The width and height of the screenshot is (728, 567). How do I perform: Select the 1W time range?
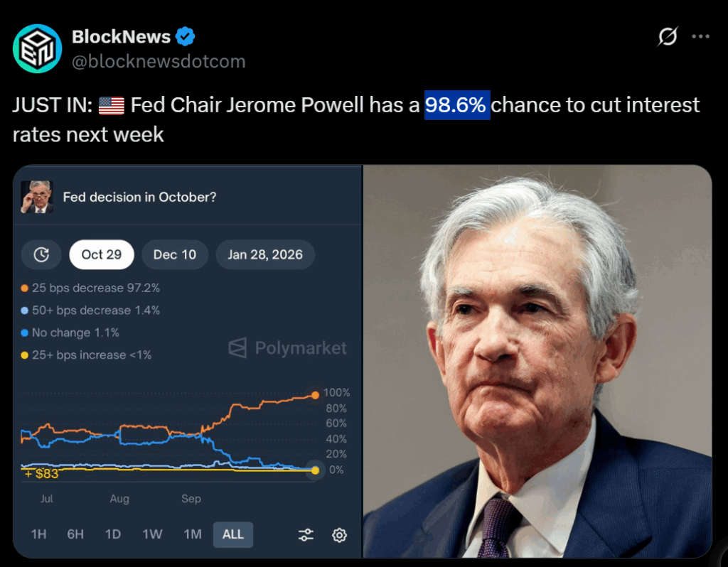click(x=152, y=534)
